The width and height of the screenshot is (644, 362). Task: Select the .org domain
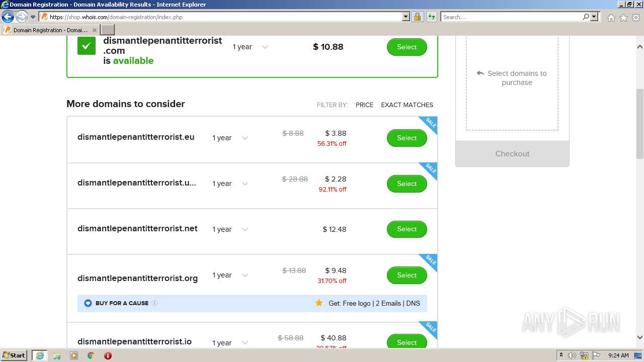(x=407, y=275)
